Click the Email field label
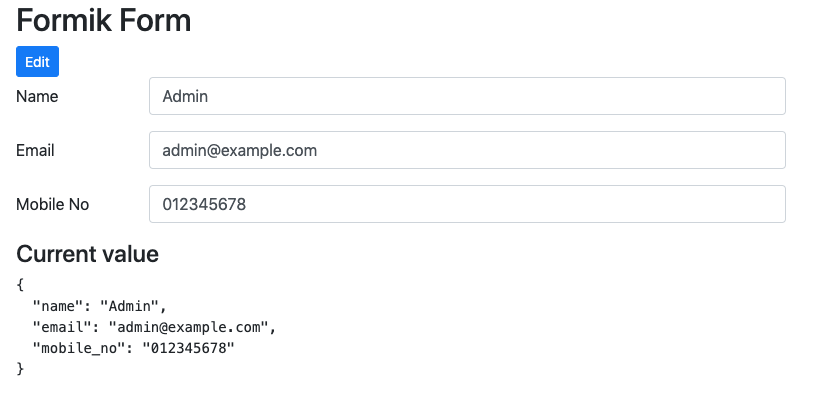 pyautogui.click(x=35, y=150)
